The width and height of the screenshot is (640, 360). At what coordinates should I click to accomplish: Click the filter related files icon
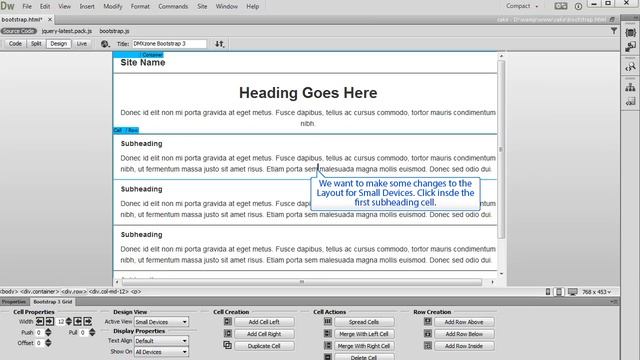613,31
